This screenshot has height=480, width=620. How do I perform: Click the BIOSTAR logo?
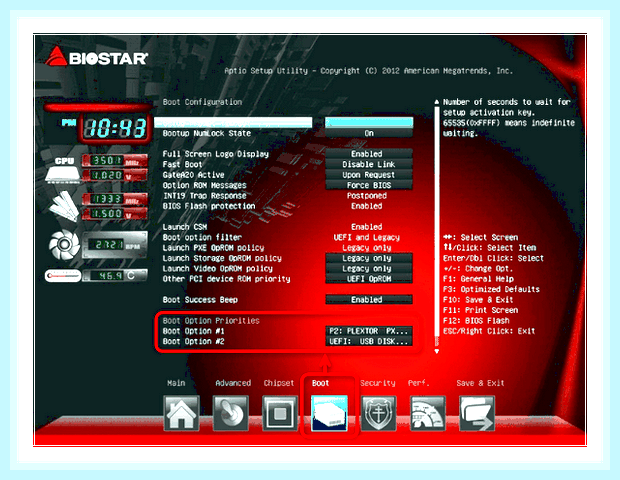tap(96, 57)
